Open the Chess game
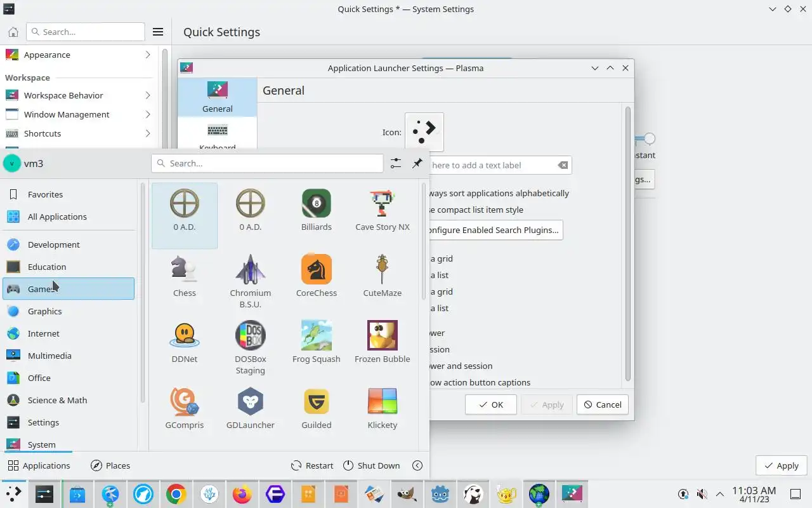The height and width of the screenshot is (508, 812). pyautogui.click(x=185, y=277)
